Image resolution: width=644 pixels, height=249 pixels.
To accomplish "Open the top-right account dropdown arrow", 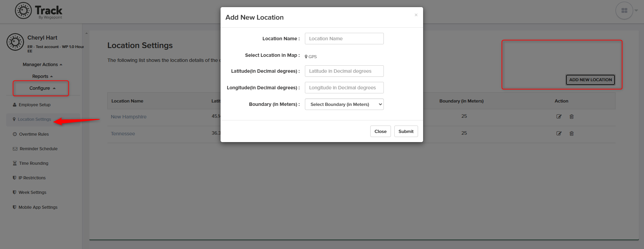I will (x=636, y=10).
